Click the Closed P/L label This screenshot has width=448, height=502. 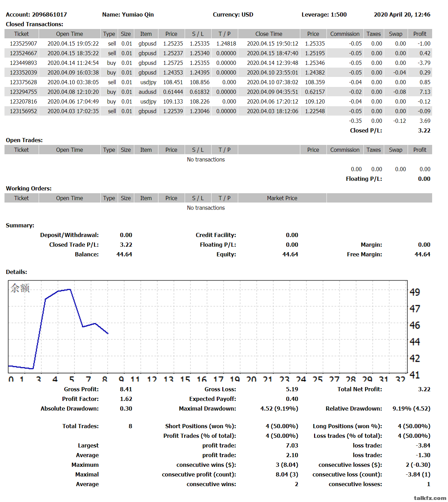coord(366,130)
